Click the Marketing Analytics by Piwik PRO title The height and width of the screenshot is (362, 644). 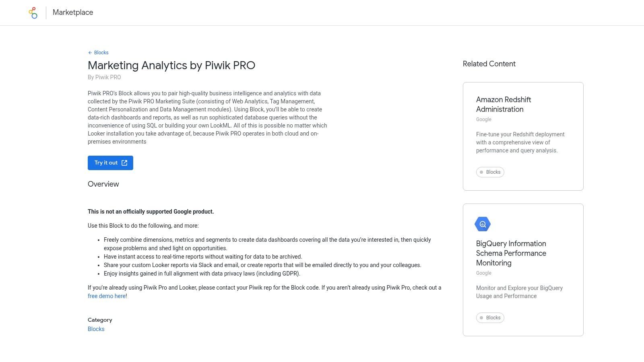171,65
